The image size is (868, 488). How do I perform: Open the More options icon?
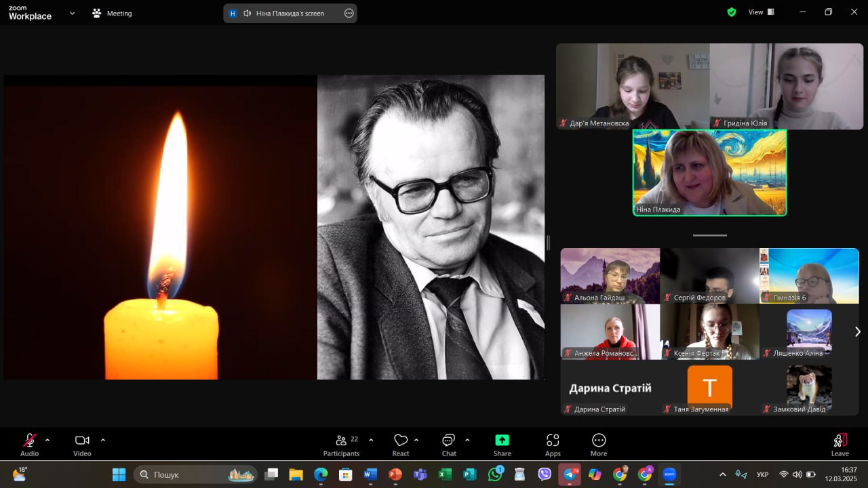click(x=598, y=441)
